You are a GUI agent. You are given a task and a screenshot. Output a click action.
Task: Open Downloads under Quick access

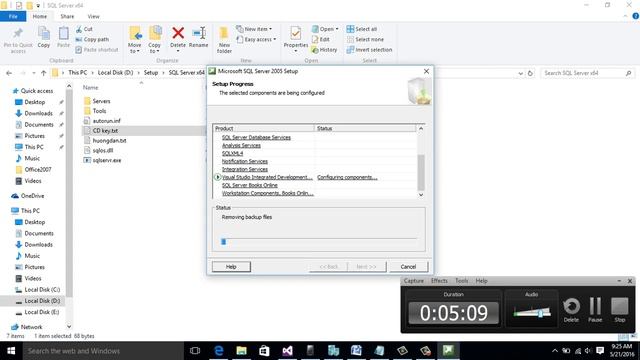[38, 113]
